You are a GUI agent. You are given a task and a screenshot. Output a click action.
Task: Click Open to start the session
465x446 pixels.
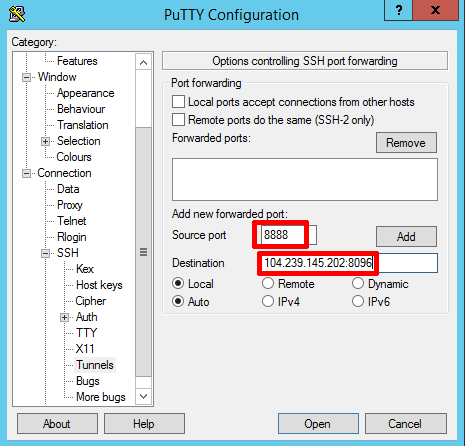pos(318,424)
